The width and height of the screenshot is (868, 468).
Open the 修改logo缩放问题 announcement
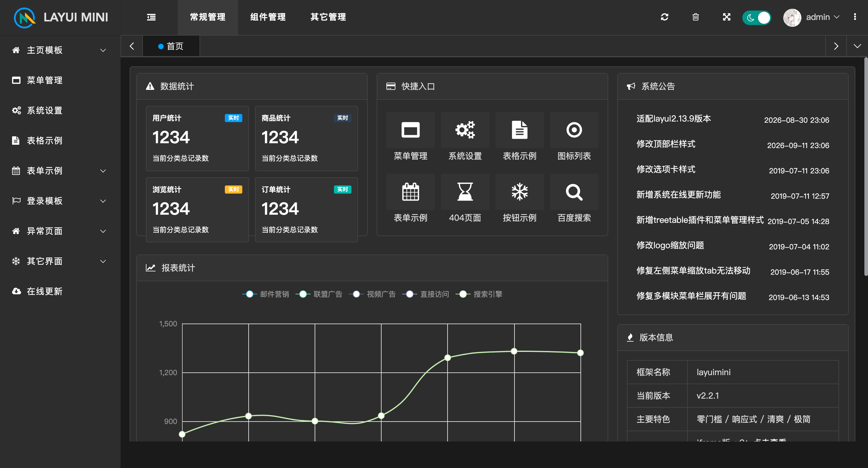(x=670, y=245)
